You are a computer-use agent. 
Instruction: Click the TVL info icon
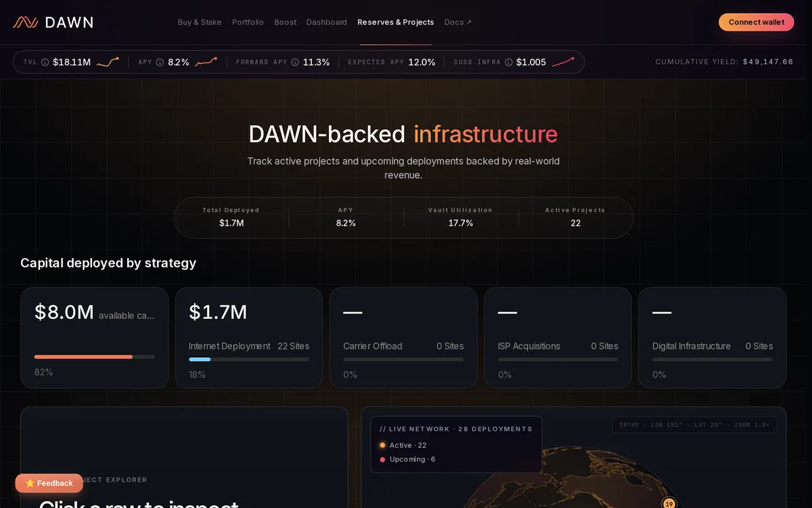(45, 62)
